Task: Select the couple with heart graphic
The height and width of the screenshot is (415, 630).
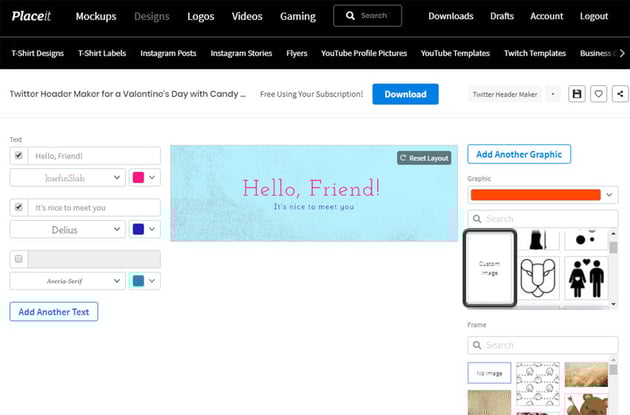Action: [x=586, y=278]
